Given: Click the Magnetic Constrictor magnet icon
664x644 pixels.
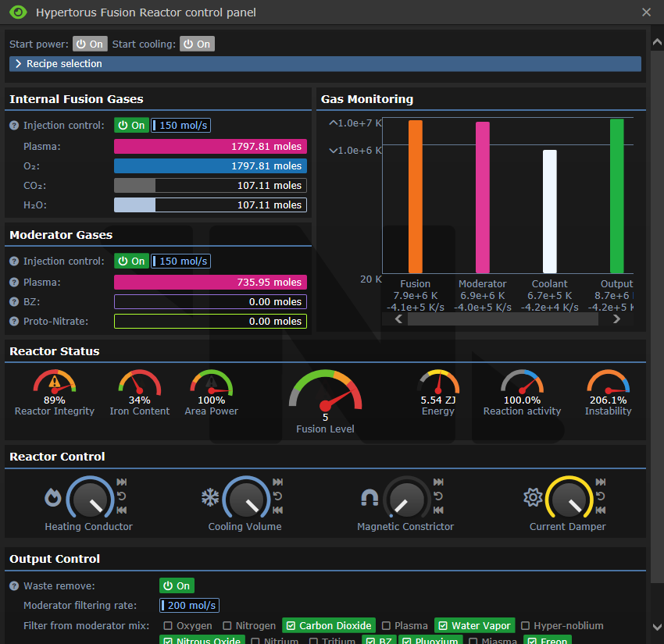Looking at the screenshot, I should [369, 497].
